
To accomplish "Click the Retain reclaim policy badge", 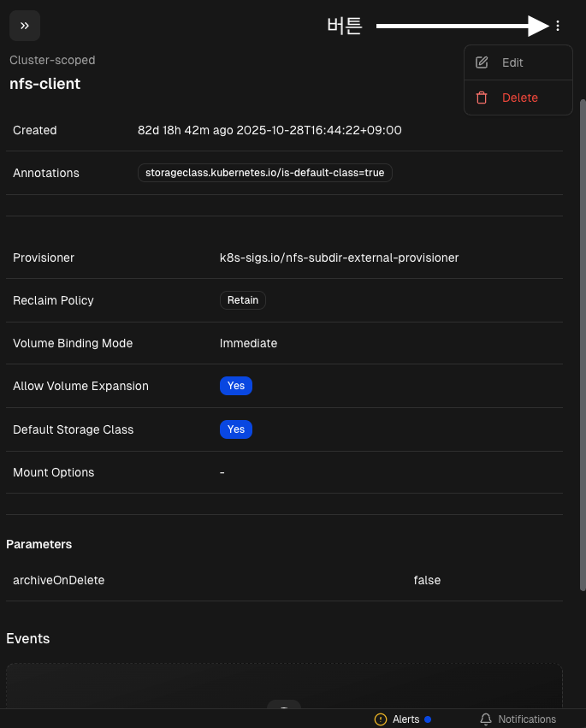I will (243, 300).
